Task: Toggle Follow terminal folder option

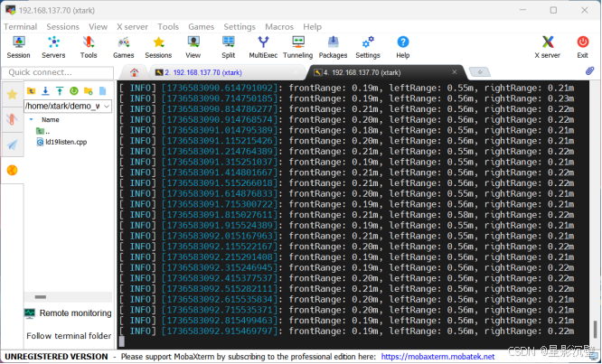Action: pos(69,336)
